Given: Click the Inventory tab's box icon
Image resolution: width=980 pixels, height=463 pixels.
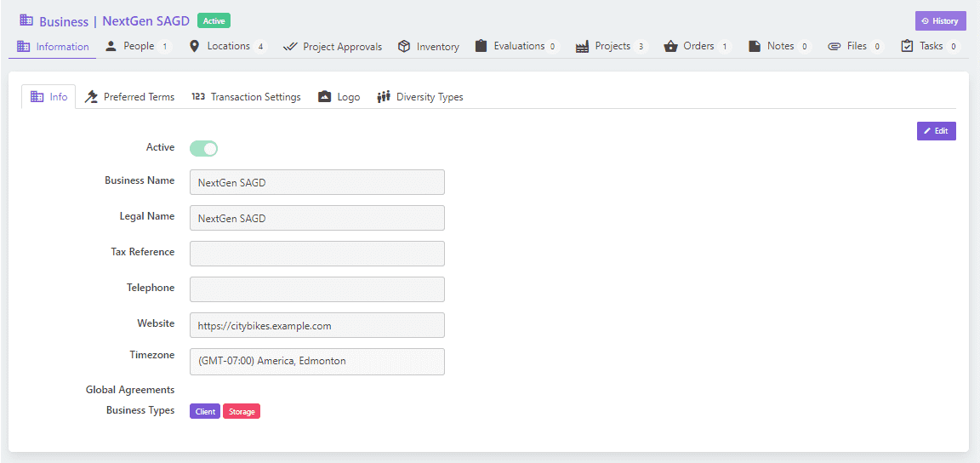Looking at the screenshot, I should (x=404, y=46).
